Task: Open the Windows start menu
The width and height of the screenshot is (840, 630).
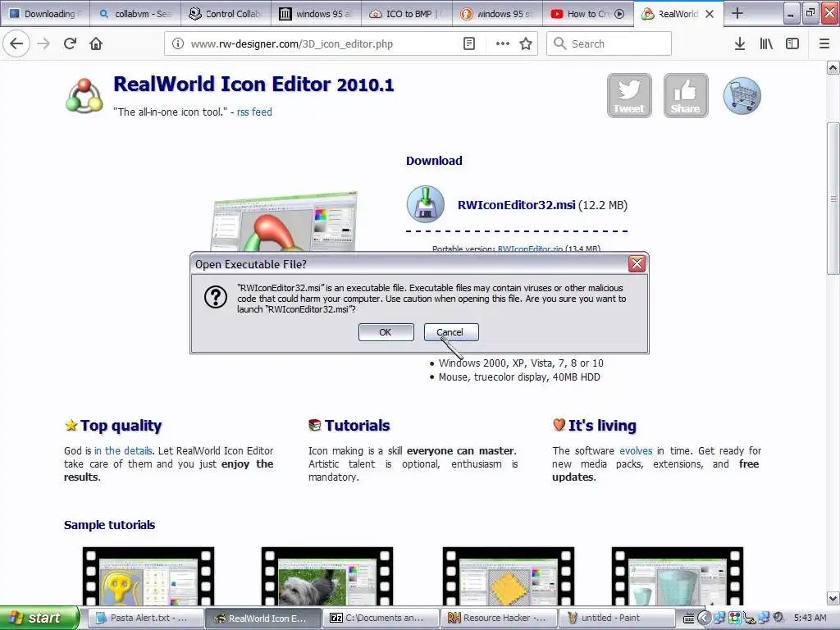Action: coord(39,618)
